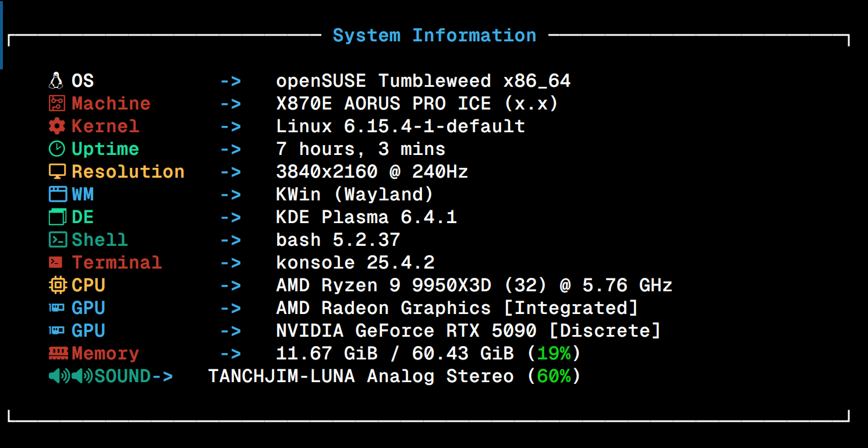Click the 'Terminal' label
This screenshot has height=448, width=868.
[x=117, y=262]
